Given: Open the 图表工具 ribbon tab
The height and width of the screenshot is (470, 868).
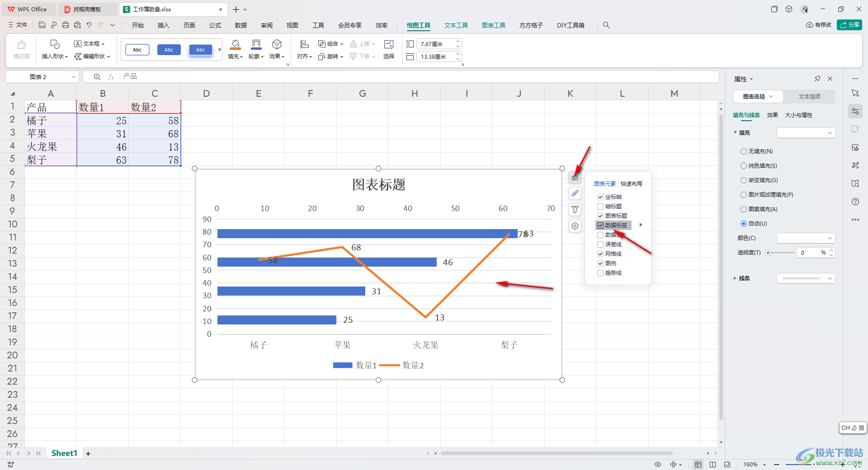Looking at the screenshot, I should pos(493,25).
